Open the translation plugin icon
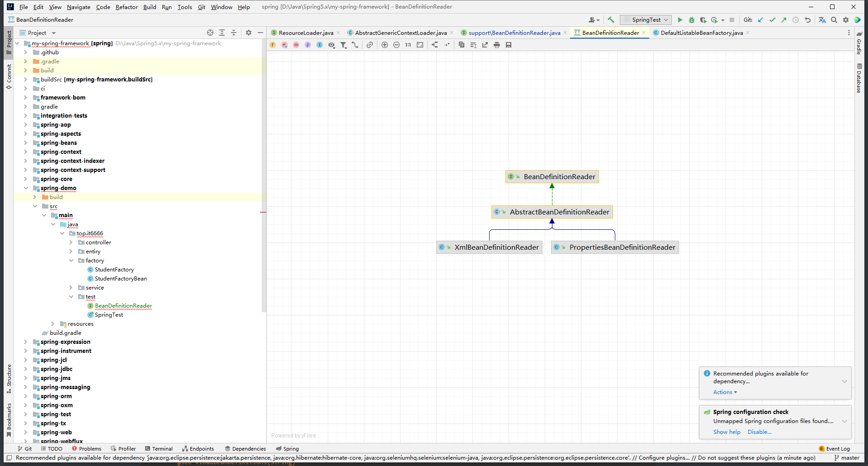 (822, 20)
